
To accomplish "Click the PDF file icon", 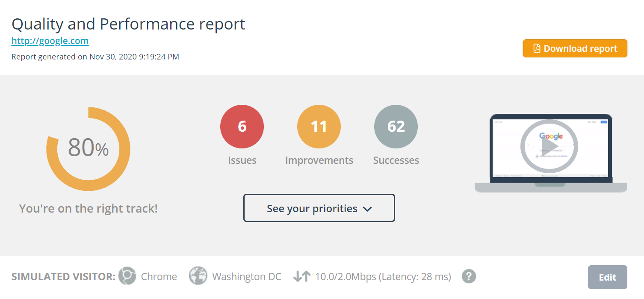I will point(537,48).
